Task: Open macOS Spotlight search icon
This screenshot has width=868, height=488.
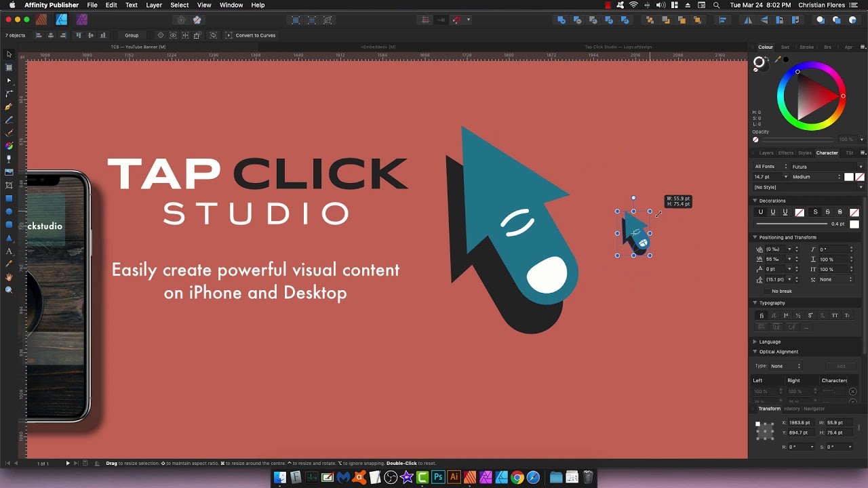Action: [x=716, y=5]
